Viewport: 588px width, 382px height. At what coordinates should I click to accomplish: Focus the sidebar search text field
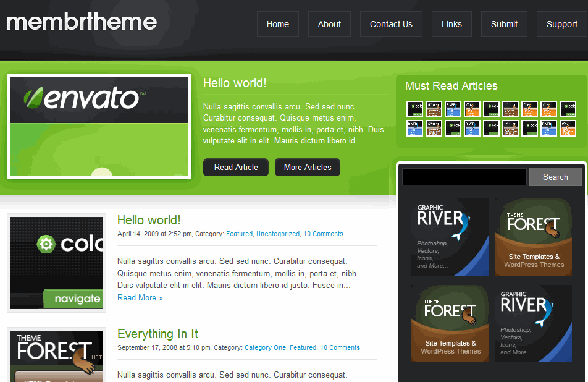coord(464,177)
